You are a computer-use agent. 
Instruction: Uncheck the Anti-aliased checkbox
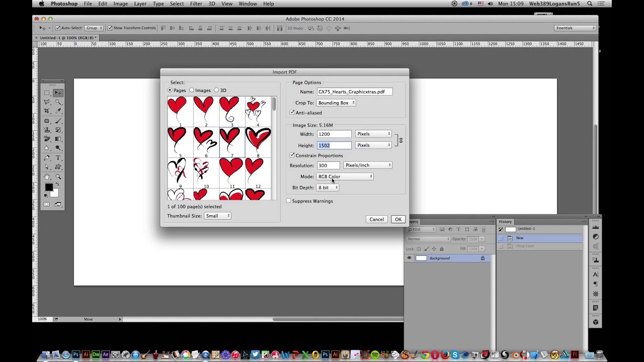click(x=292, y=113)
